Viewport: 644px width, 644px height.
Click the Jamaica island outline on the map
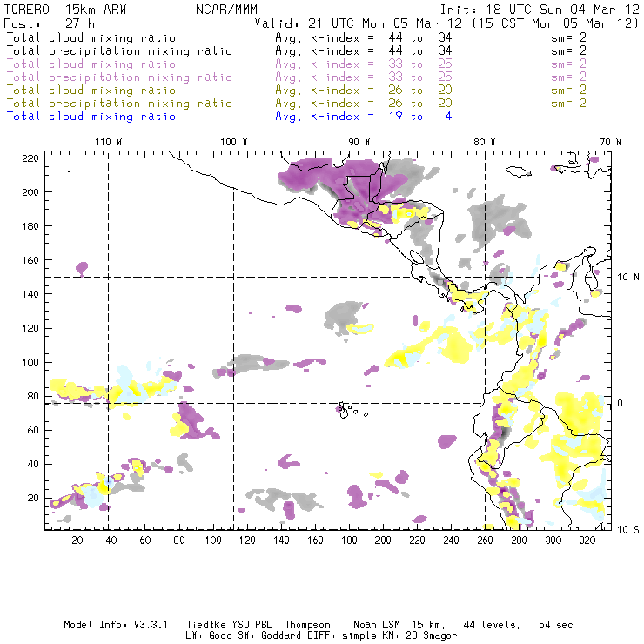(519, 171)
